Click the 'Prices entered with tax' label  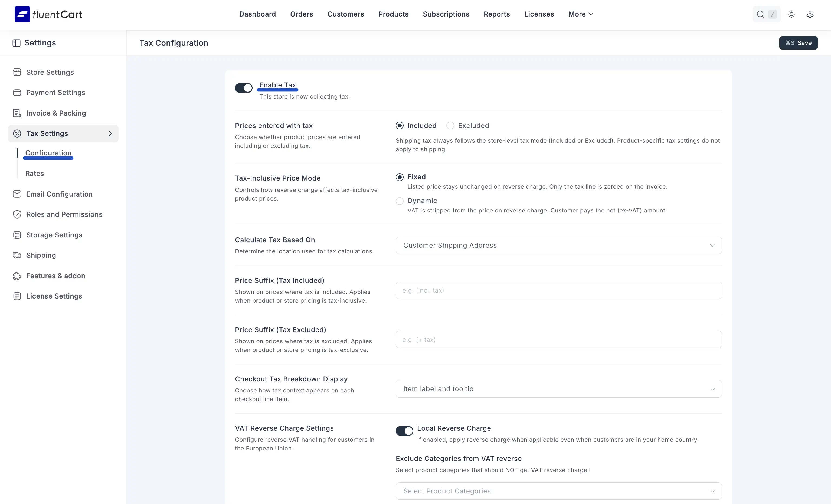(274, 126)
